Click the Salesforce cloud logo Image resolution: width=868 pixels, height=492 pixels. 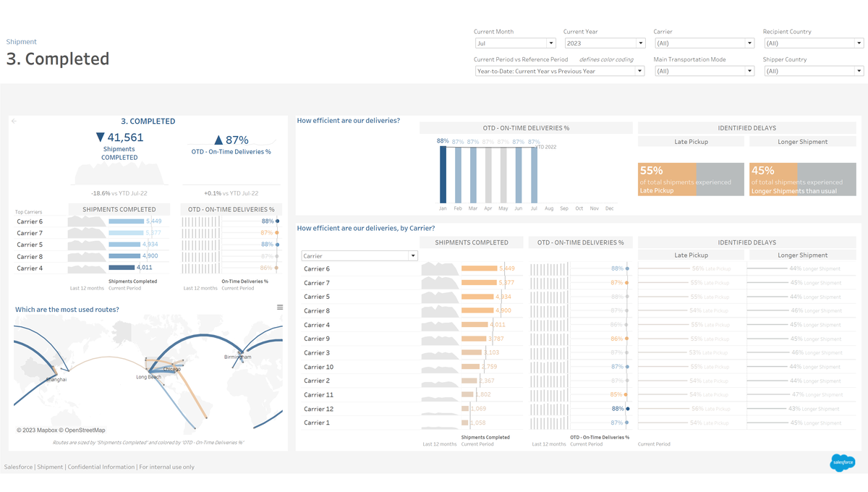pyautogui.click(x=842, y=462)
